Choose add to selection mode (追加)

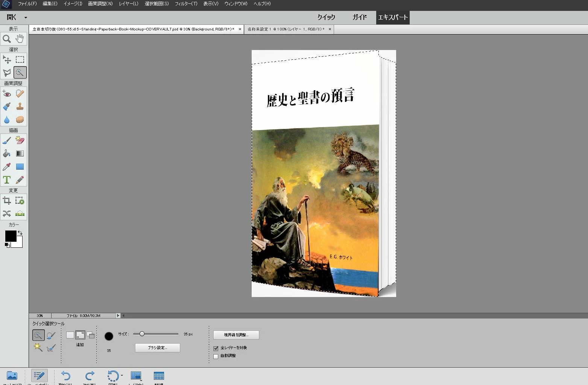(80, 335)
